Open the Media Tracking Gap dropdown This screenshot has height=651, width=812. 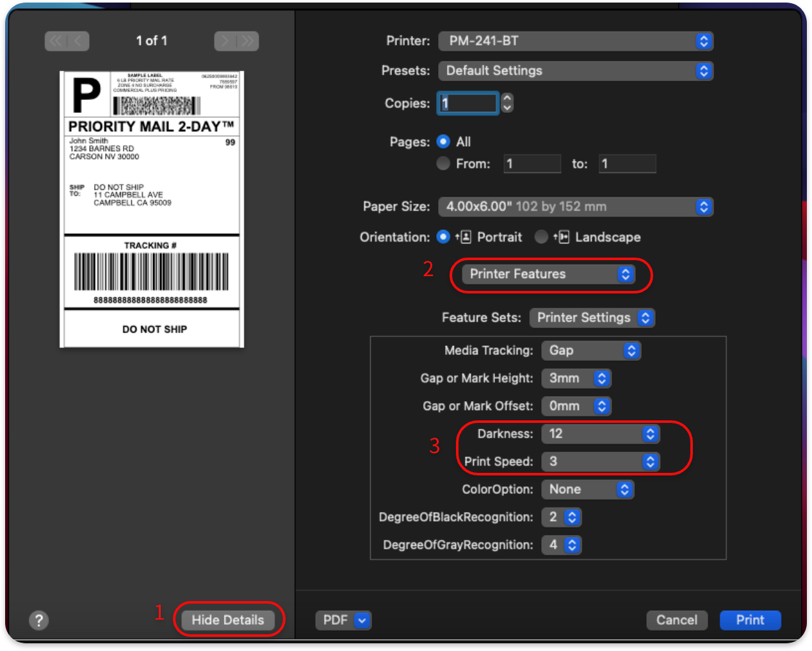point(591,350)
